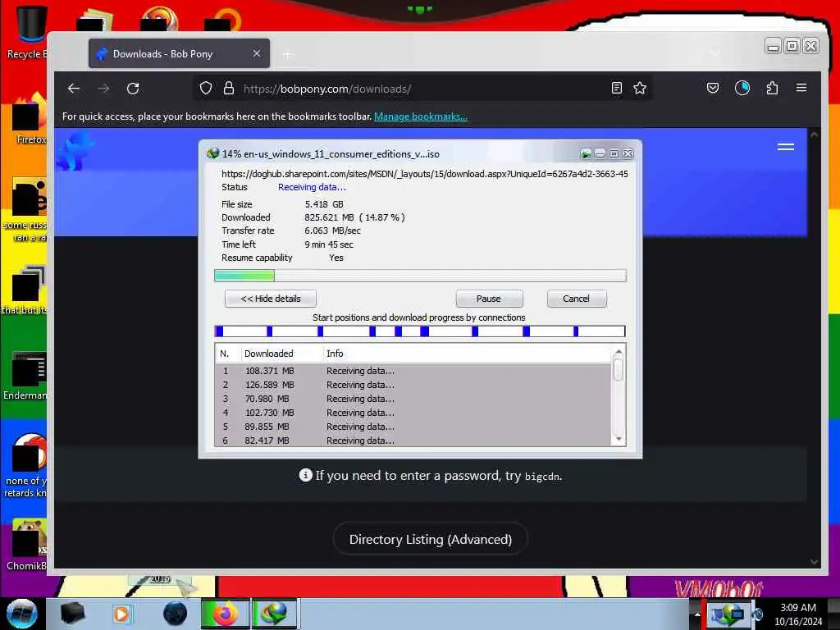Image resolution: width=840 pixels, height=630 pixels.
Task: Click the download dialog's title bar app icon
Action: [x=212, y=153]
